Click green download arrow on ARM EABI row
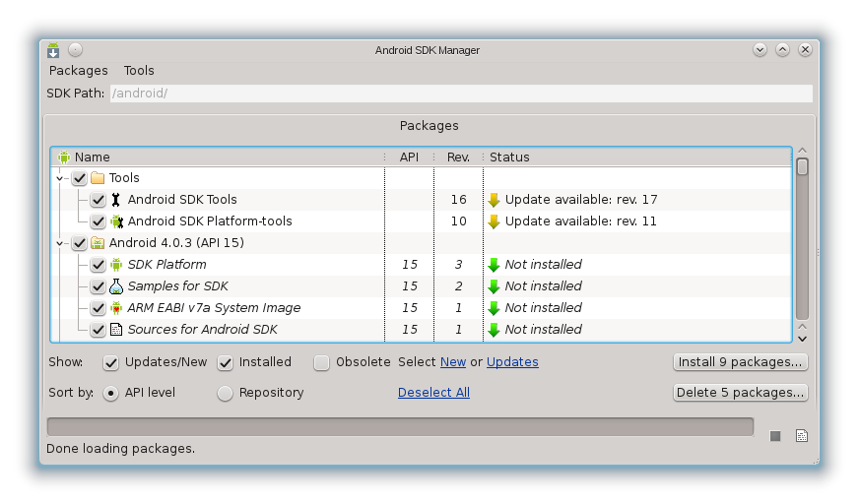 (x=495, y=308)
